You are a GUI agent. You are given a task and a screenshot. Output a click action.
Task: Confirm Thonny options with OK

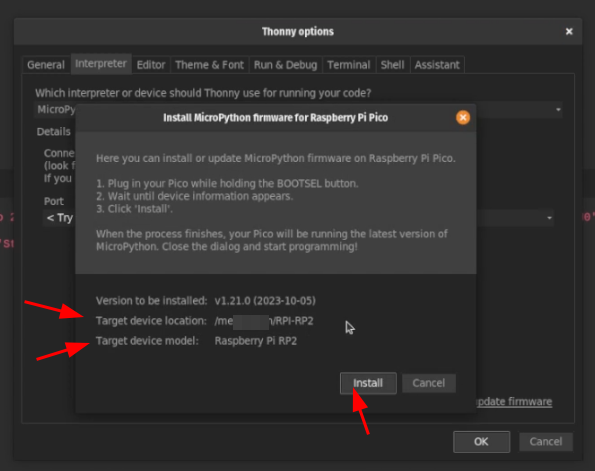point(481,441)
